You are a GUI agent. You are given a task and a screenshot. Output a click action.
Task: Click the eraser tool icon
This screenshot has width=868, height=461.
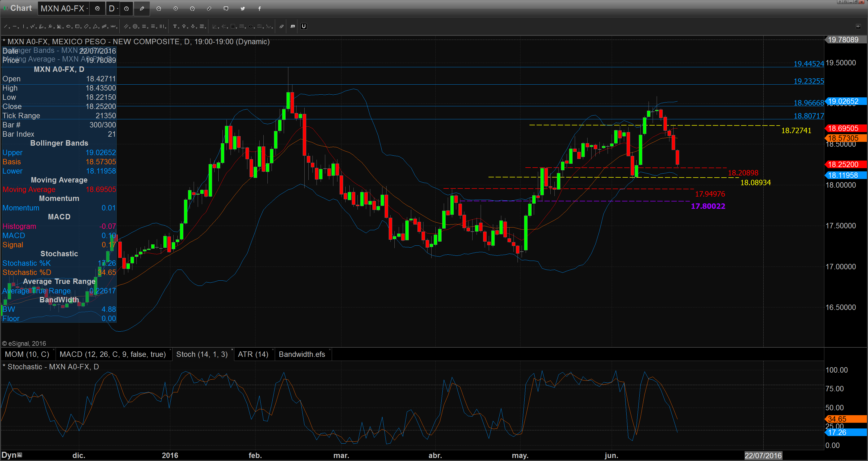click(282, 26)
